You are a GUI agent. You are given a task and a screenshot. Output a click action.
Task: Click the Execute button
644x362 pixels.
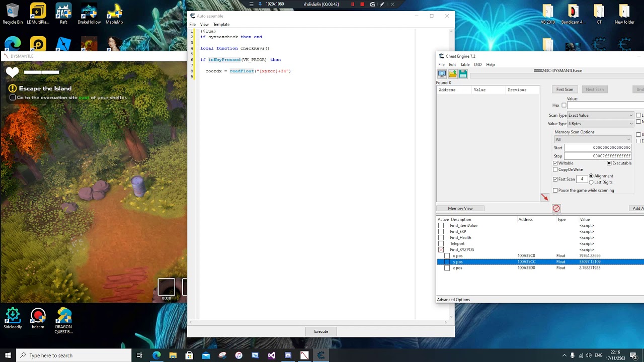click(321, 332)
